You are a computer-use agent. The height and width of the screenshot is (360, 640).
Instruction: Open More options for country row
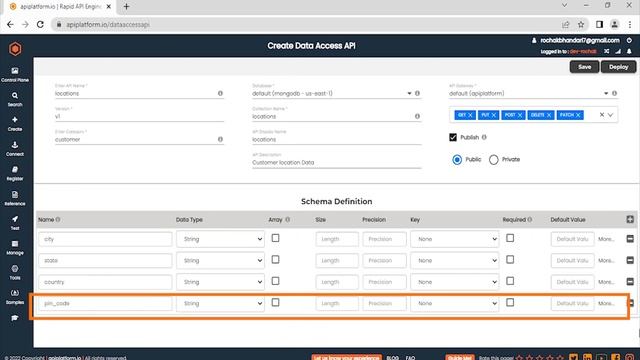[x=606, y=282]
